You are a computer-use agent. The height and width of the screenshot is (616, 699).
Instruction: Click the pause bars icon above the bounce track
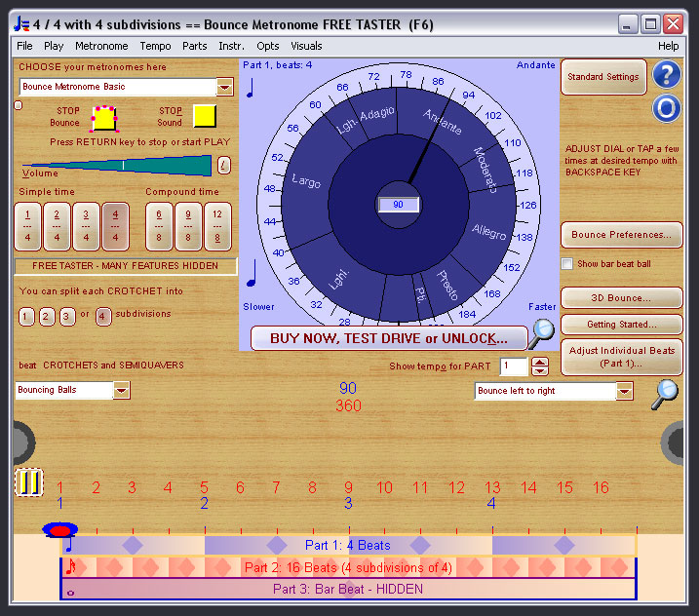29,482
